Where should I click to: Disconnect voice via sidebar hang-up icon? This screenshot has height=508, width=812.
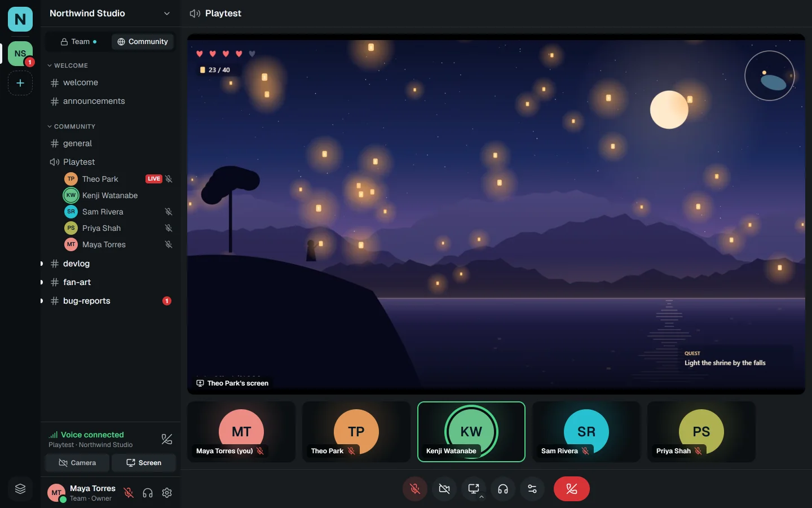tap(167, 439)
